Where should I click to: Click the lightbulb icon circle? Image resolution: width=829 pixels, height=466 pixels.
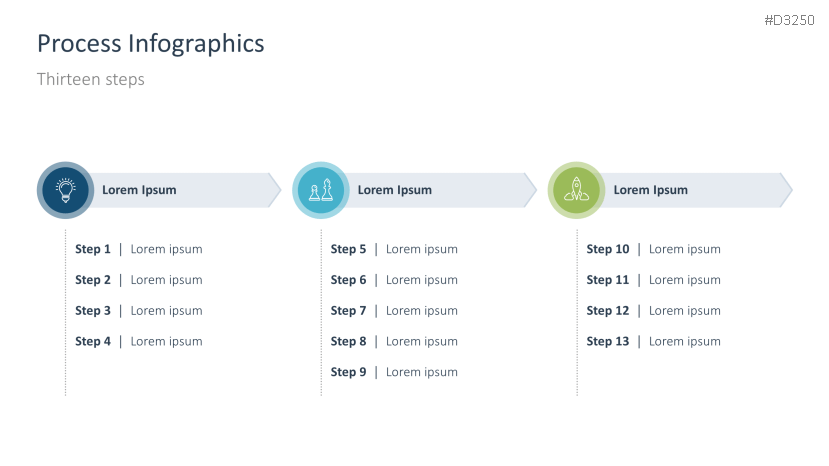[66, 190]
